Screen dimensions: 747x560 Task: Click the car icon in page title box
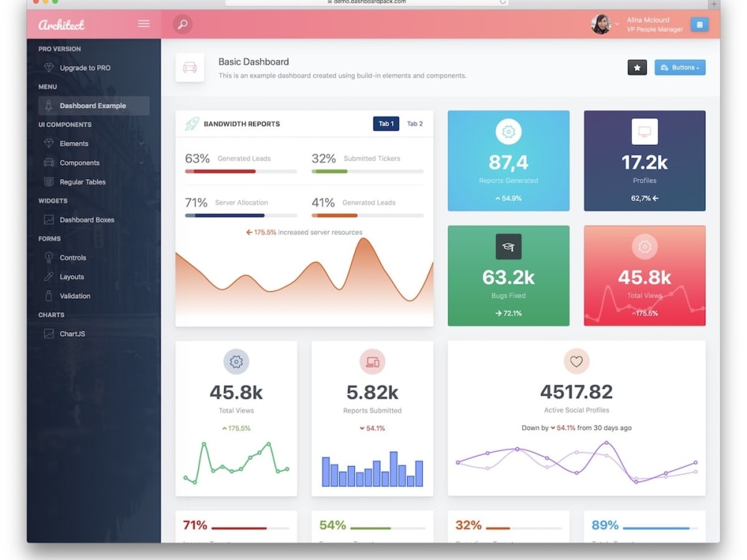point(190,68)
